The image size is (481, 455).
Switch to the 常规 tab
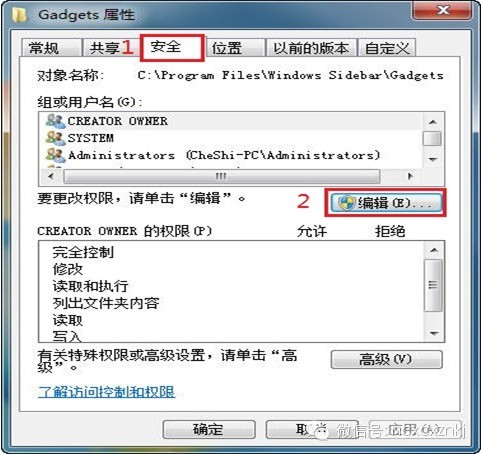click(44, 48)
